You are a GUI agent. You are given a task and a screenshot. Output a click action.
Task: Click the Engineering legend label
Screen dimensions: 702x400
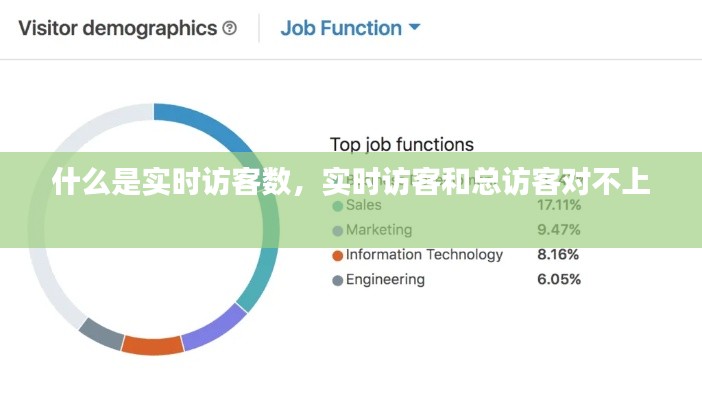pyautogui.click(x=385, y=280)
